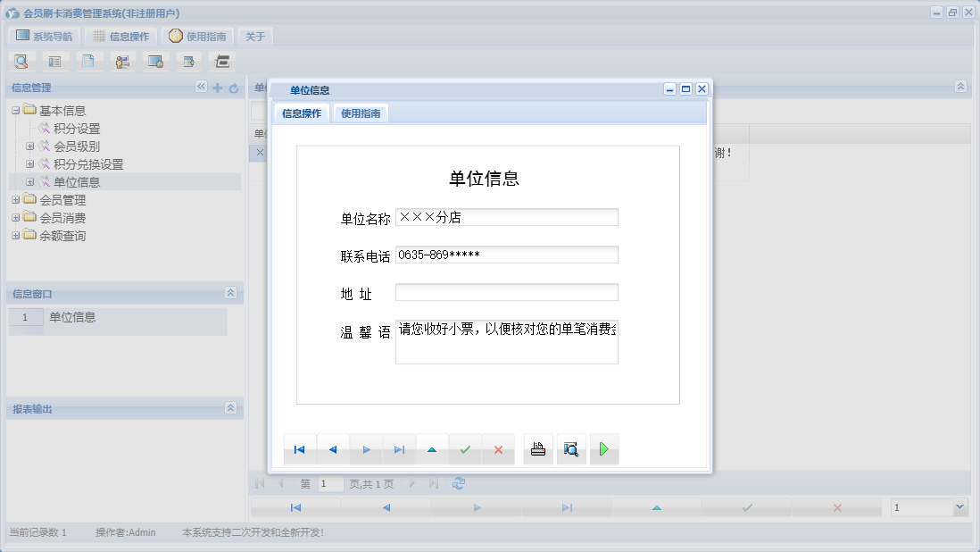Image resolution: width=980 pixels, height=552 pixels.
Task: Open the report list tool in toolbar
Action: click(x=55, y=61)
